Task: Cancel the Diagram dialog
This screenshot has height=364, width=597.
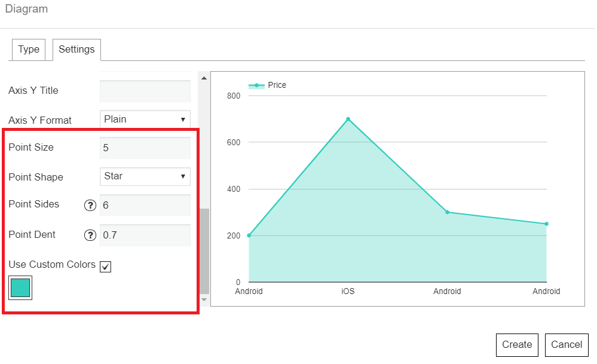Action: 567,345
